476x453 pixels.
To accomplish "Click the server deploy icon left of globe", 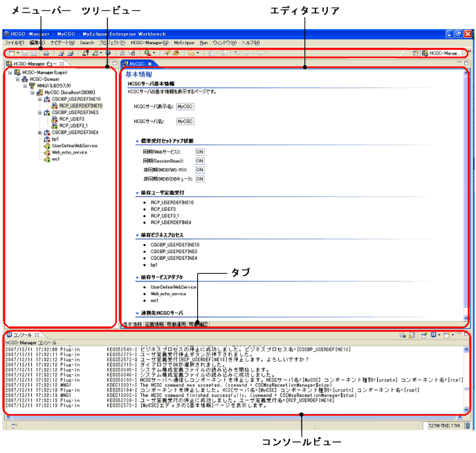I will tap(95, 53).
